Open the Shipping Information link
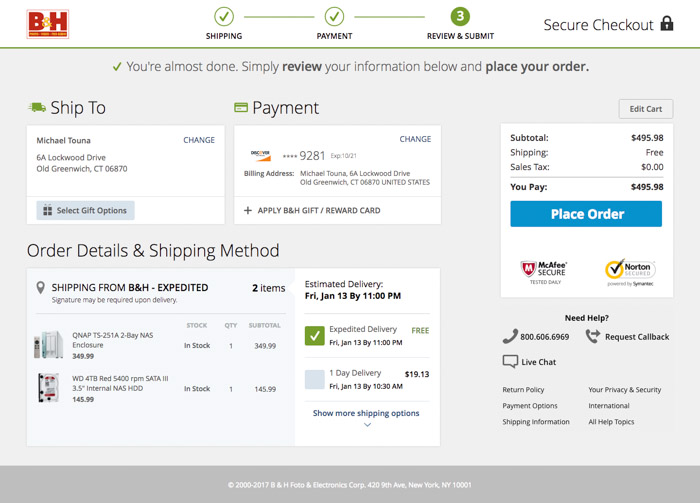The image size is (700, 503). coord(536,422)
